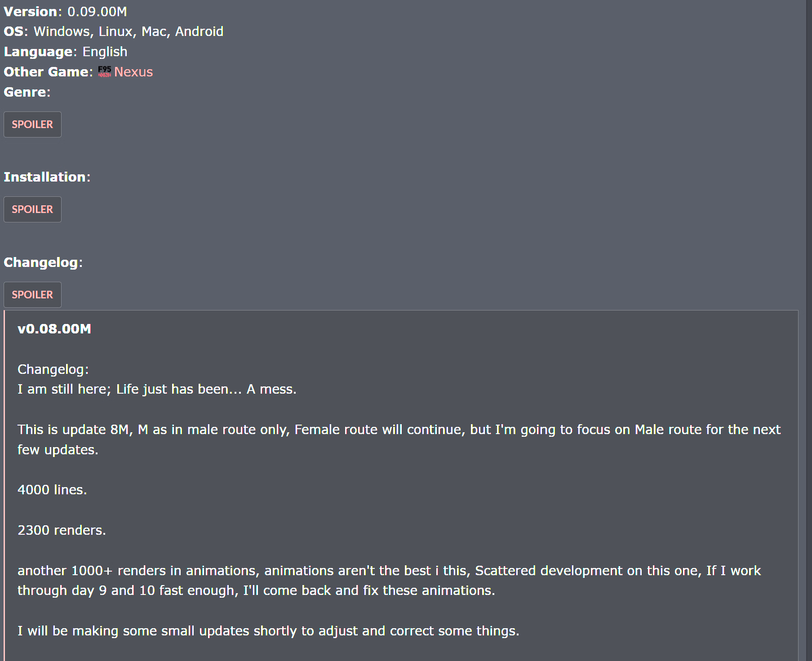Click the F95 icon beside Nexus
Screen dimensions: 812x661
coord(104,72)
